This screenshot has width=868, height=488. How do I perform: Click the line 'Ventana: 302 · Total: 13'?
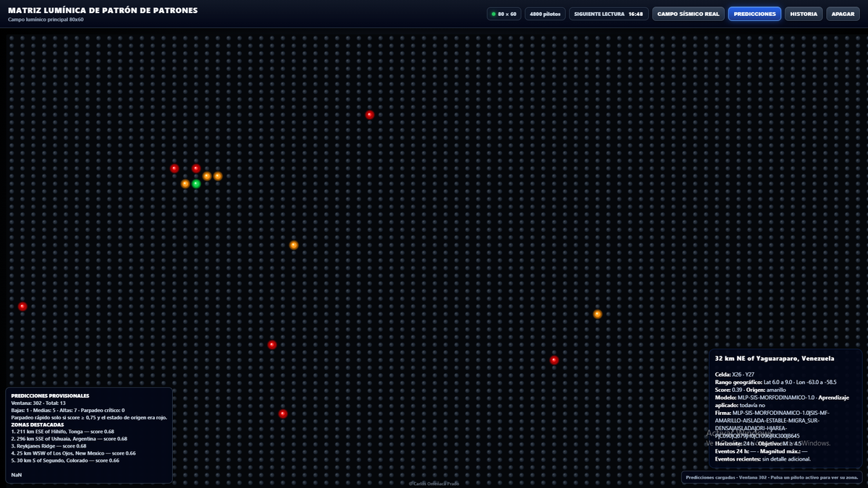click(38, 403)
